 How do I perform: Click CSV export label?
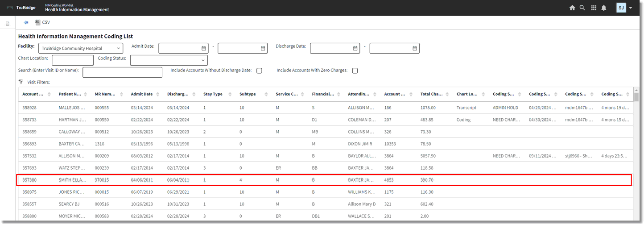(46, 22)
